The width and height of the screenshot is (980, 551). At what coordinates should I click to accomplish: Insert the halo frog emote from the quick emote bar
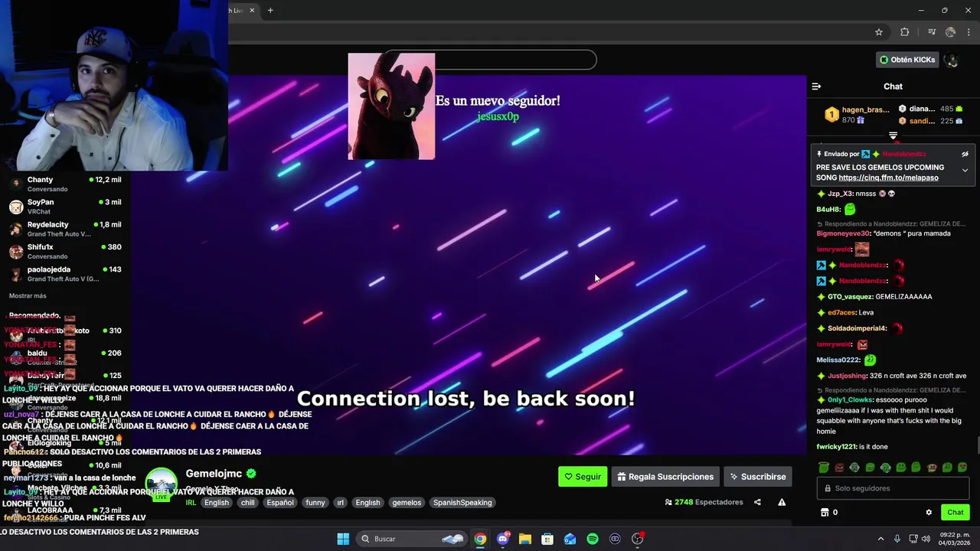click(x=824, y=468)
